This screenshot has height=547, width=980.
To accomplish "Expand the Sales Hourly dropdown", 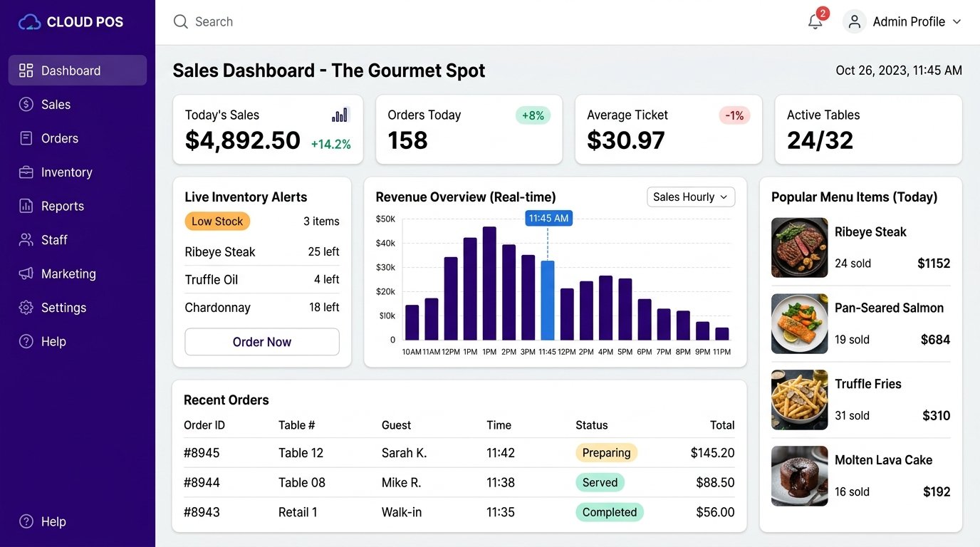I will 691,197.
